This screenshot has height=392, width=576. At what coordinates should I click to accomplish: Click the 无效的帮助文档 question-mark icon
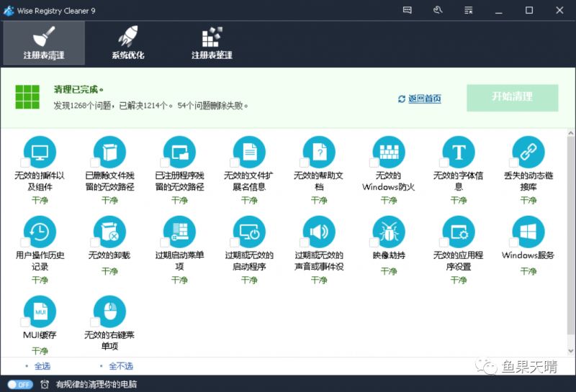pyautogui.click(x=319, y=152)
